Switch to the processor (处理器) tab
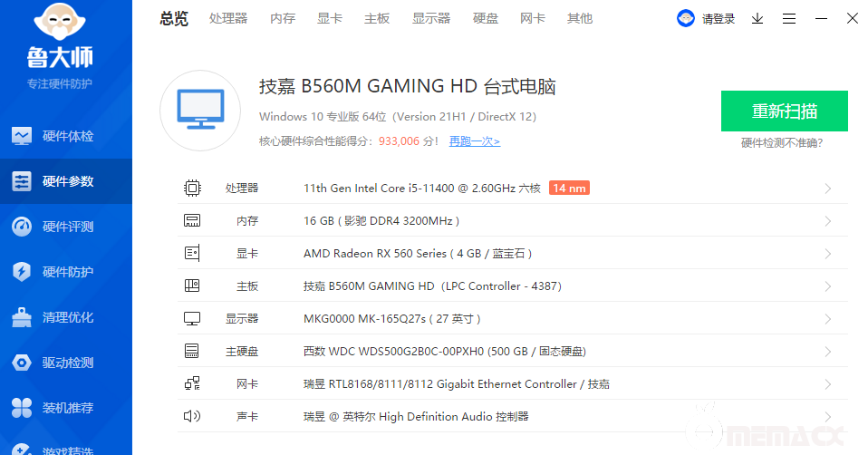The width and height of the screenshot is (868, 455). tap(228, 18)
